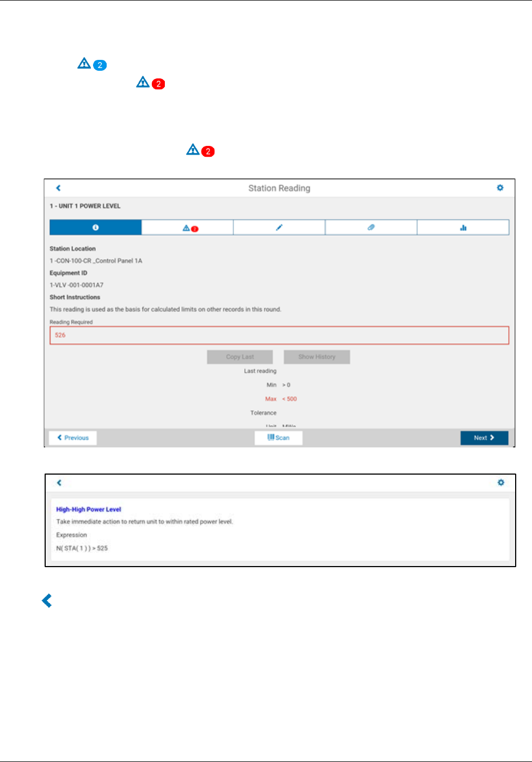Click the Reading Required field showing 526
Screen dimensions: 532x762
pyautogui.click(x=280, y=335)
